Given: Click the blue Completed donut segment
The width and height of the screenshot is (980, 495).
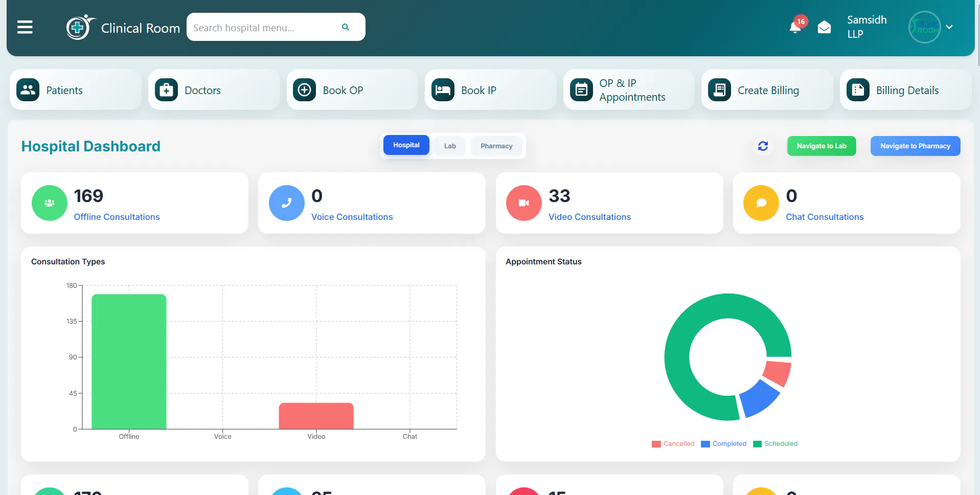Looking at the screenshot, I should click(759, 398).
